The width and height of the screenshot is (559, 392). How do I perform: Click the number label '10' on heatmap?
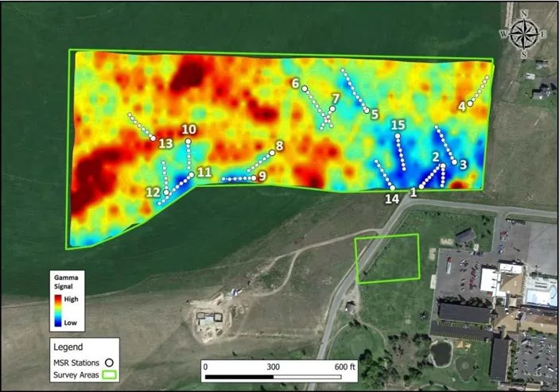(189, 129)
